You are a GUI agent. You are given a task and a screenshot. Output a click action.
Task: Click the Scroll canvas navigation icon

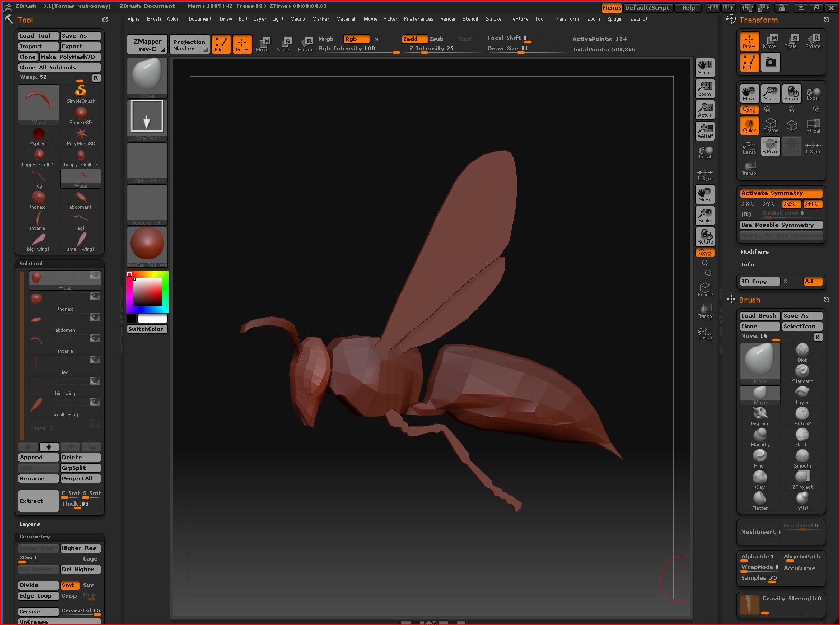coord(705,67)
